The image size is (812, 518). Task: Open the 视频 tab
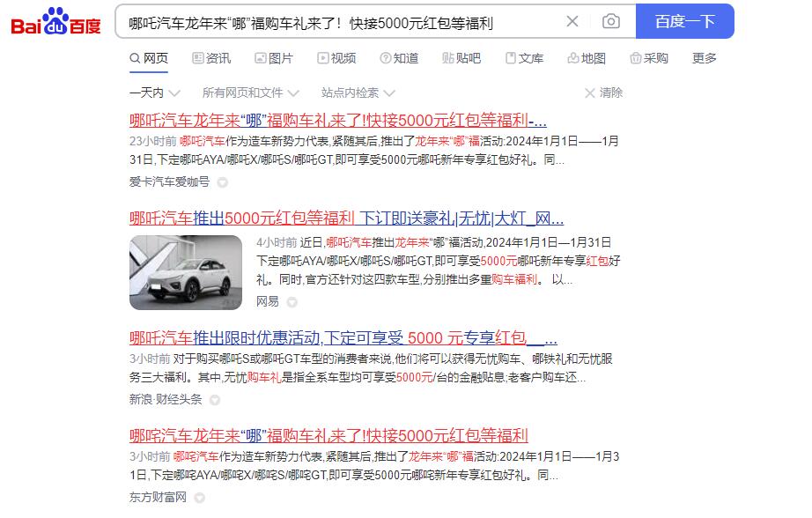coord(337,58)
